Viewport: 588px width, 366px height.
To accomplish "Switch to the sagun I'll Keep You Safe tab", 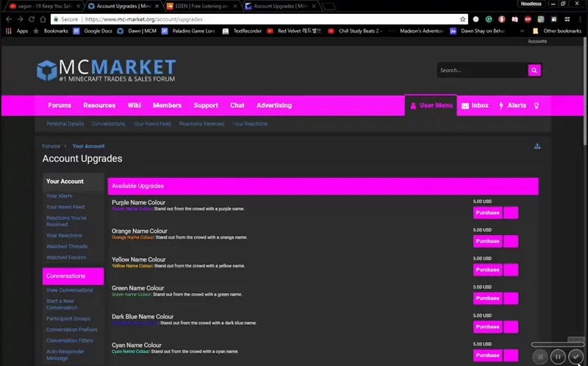I will pyautogui.click(x=44, y=6).
